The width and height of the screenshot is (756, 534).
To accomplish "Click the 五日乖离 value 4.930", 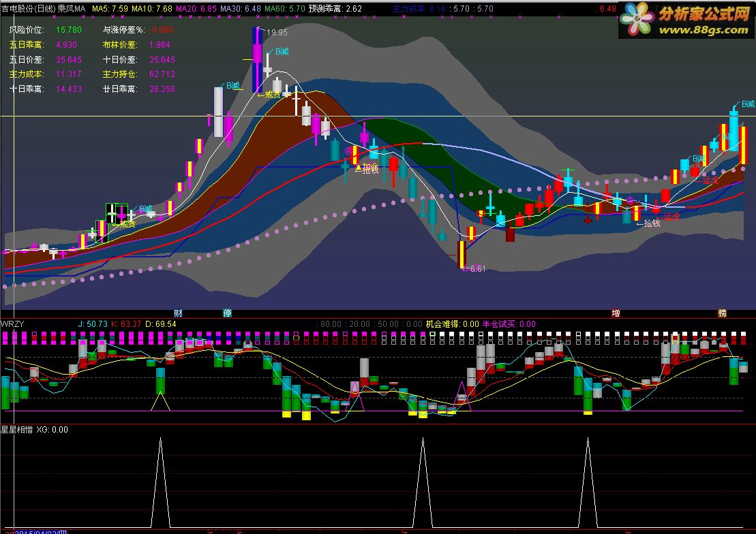I will coord(66,45).
